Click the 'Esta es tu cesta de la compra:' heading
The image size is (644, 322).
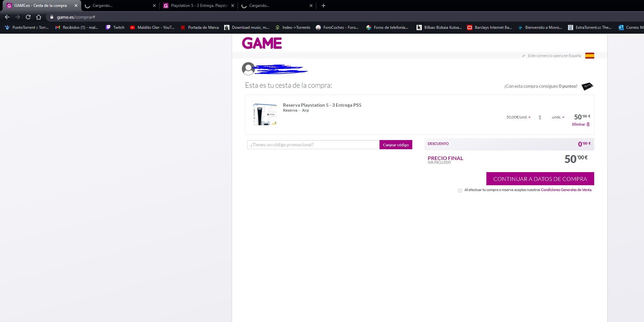288,85
